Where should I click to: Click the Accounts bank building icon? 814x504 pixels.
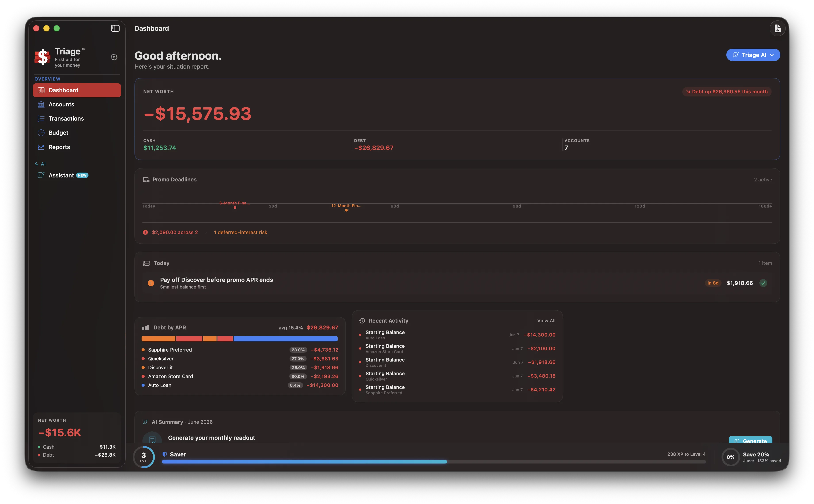point(41,104)
